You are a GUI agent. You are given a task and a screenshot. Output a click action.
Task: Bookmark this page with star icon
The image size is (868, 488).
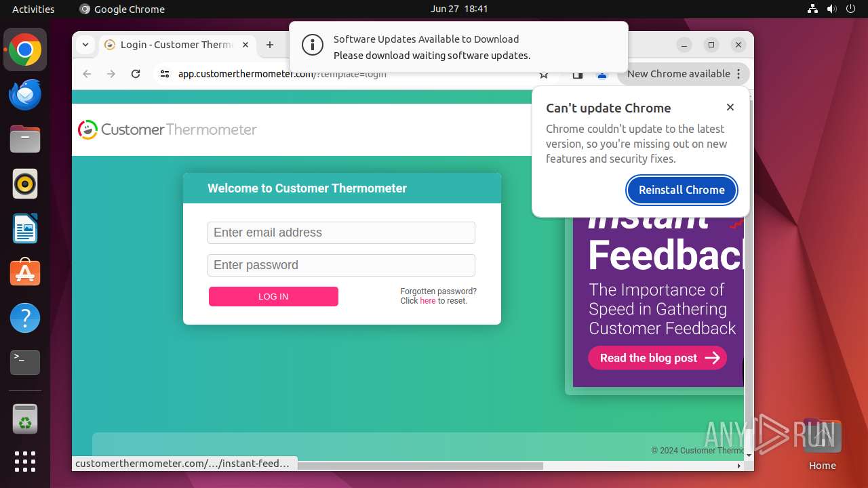543,75
